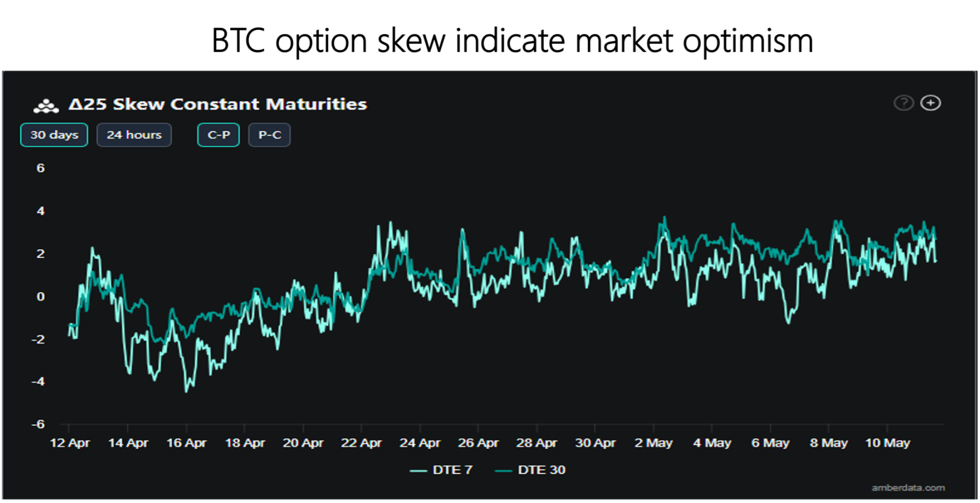
Task: Click the Amberdata logo icon
Action: click(46, 106)
